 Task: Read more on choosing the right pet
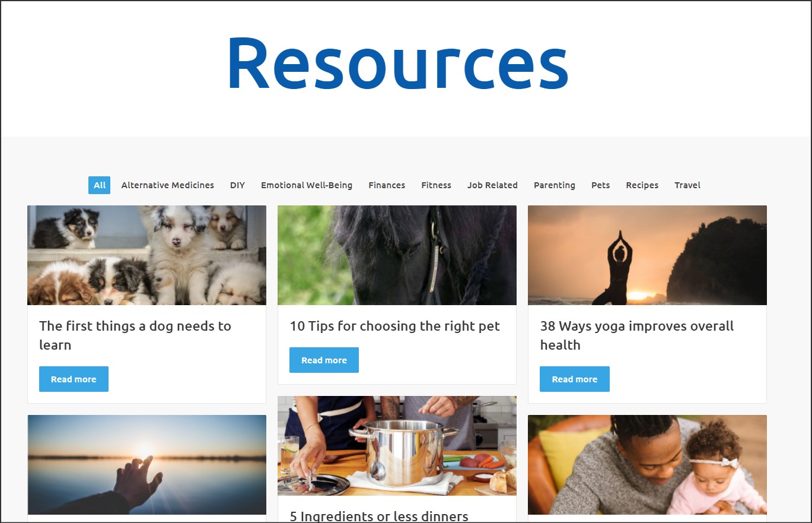click(x=324, y=360)
